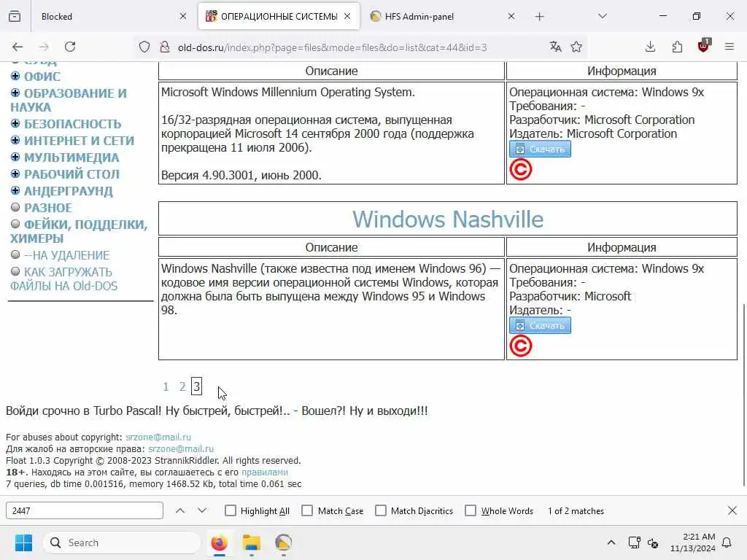The image size is (747, 560).
Task: Go to page 2 of listing
Action: tap(182, 386)
